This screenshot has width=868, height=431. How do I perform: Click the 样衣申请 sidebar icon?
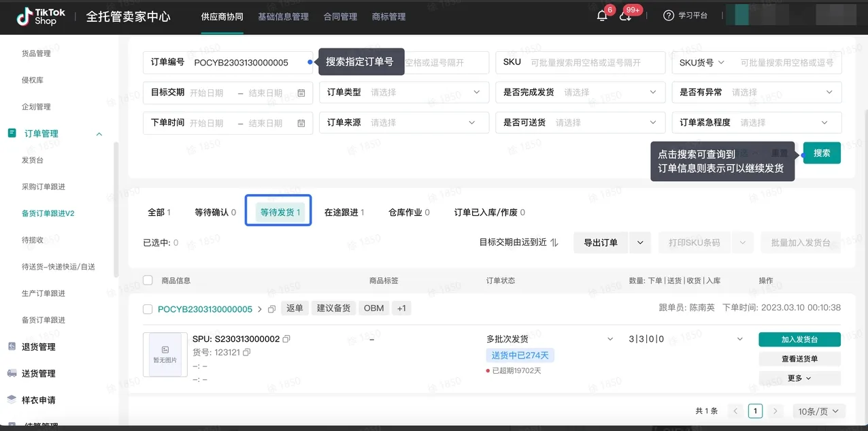[12, 400]
